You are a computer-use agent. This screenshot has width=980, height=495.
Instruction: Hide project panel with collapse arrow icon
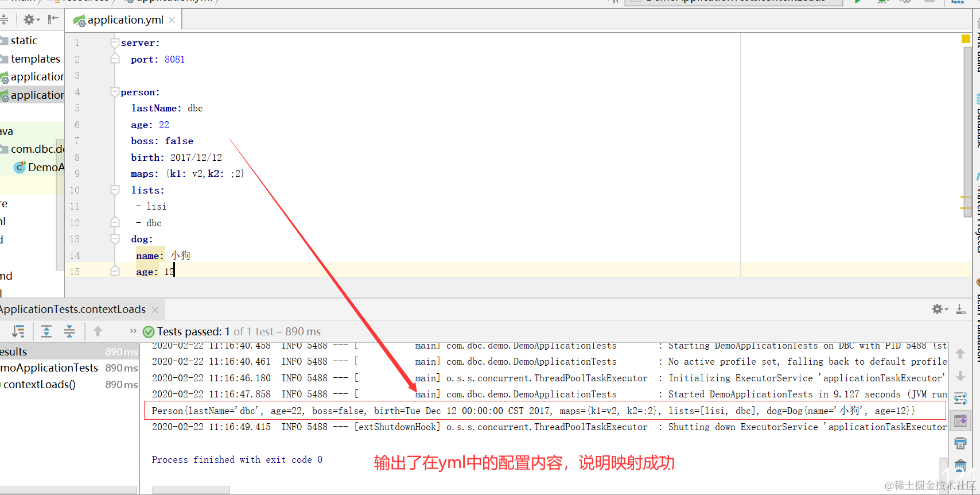(x=53, y=20)
